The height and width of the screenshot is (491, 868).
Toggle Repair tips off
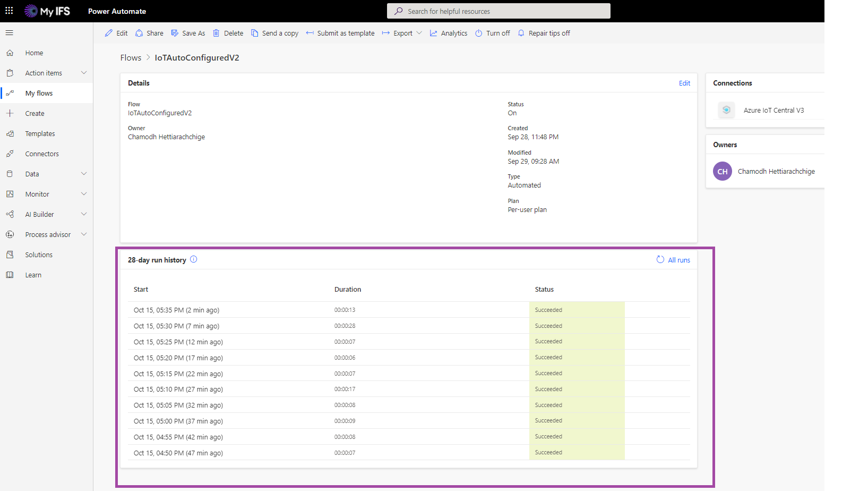coord(544,33)
